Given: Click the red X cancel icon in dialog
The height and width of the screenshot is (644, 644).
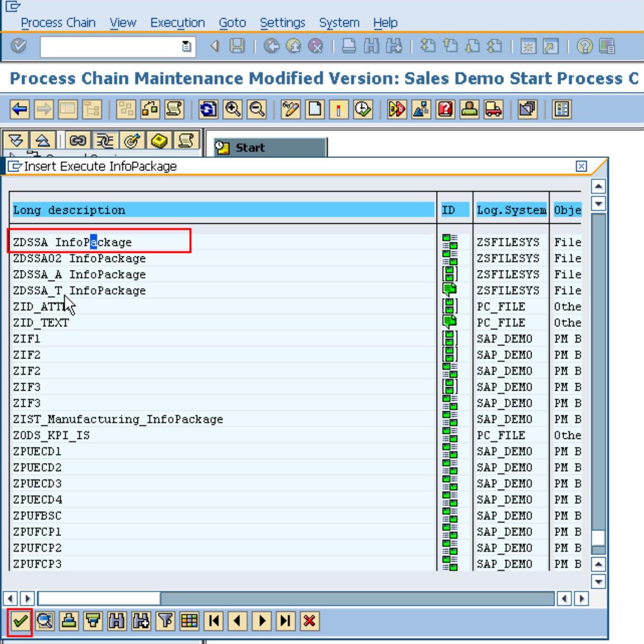Looking at the screenshot, I should tap(309, 621).
